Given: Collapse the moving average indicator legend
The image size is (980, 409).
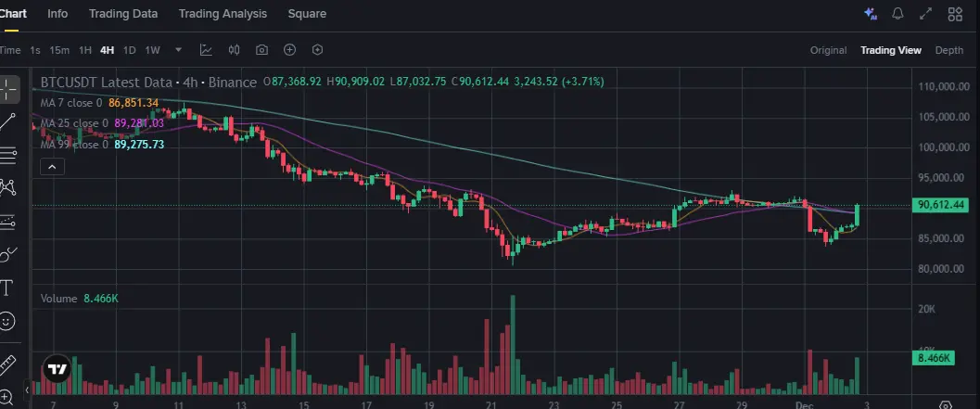Looking at the screenshot, I should click(x=53, y=167).
